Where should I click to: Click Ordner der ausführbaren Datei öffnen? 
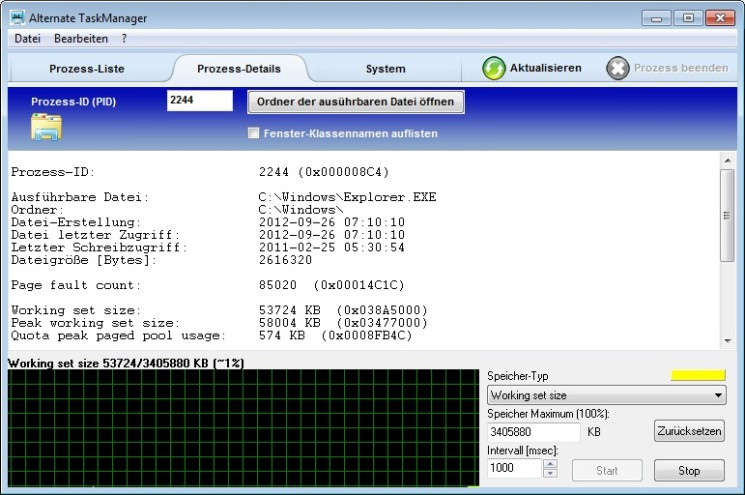tap(356, 102)
